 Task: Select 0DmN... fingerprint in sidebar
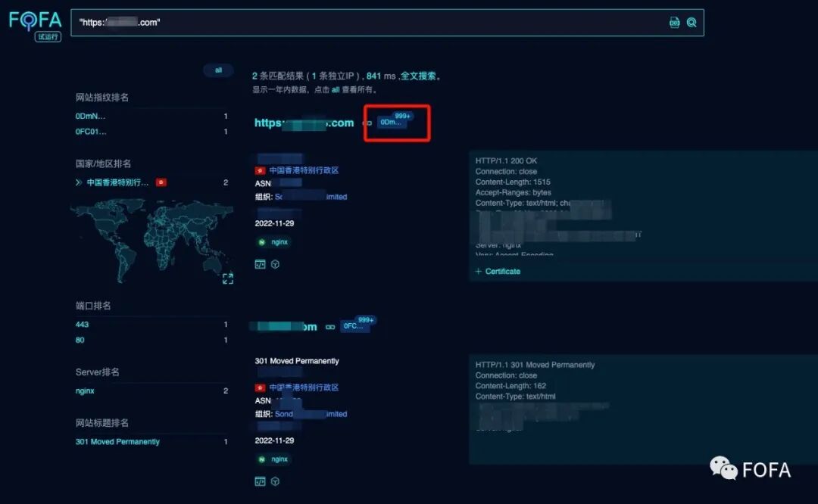click(x=90, y=117)
